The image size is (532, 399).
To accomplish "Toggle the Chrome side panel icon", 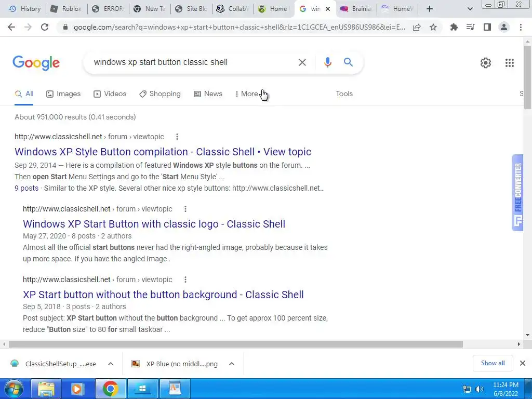I will 487,27.
